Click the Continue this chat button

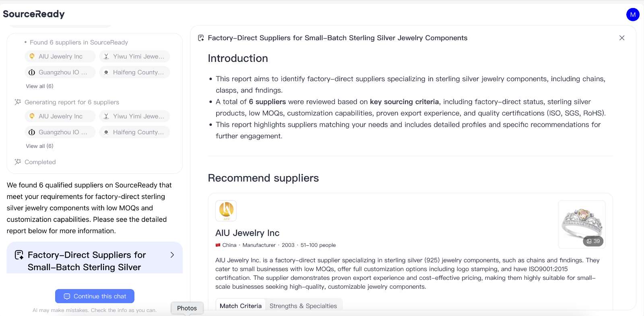[95, 296]
